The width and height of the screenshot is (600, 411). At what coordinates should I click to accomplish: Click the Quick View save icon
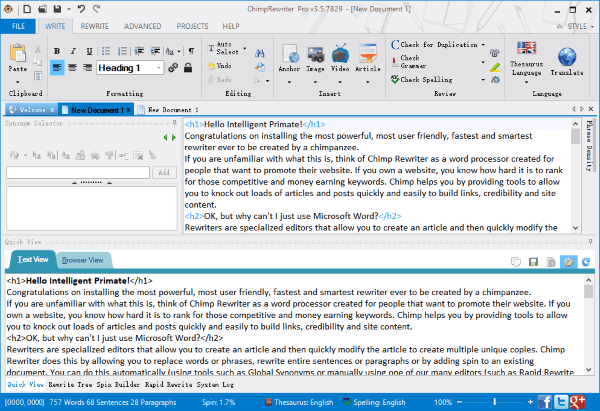pyautogui.click(x=533, y=262)
